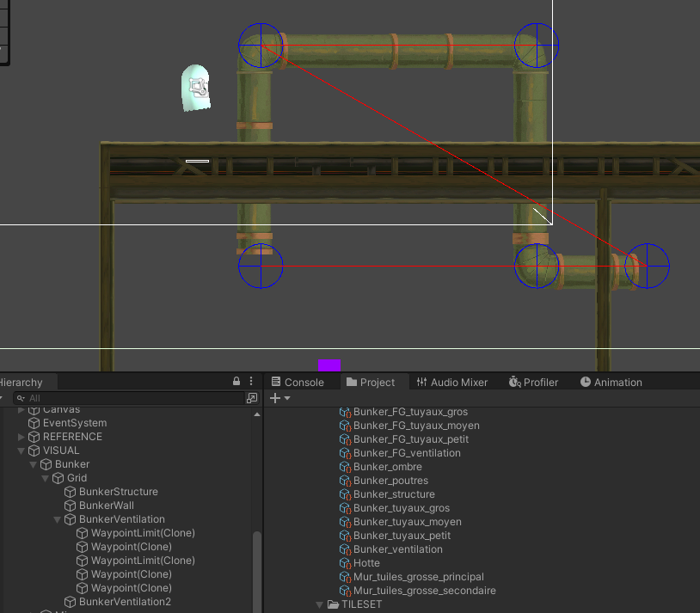Click the TILESET folder icon in Project
The image size is (700, 613).
[x=332, y=604]
